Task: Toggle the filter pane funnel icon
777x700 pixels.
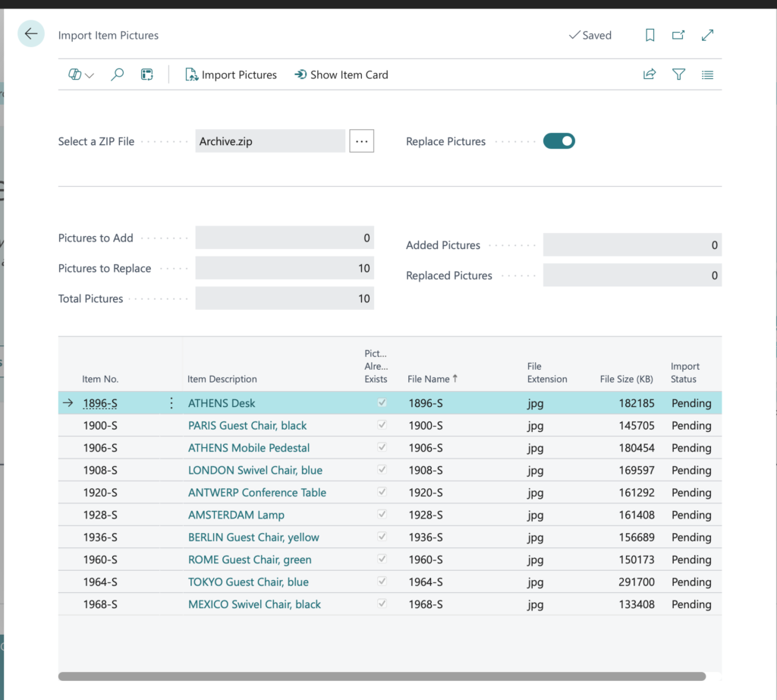Action: tap(678, 75)
